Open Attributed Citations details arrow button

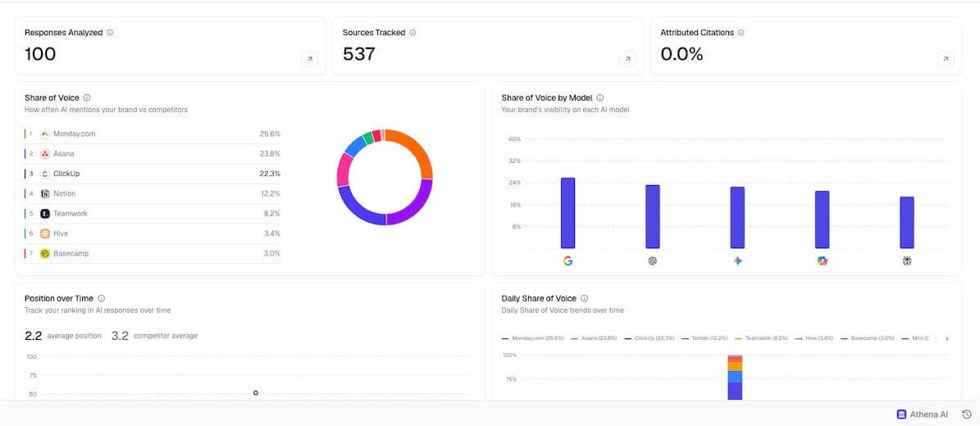[946, 59]
